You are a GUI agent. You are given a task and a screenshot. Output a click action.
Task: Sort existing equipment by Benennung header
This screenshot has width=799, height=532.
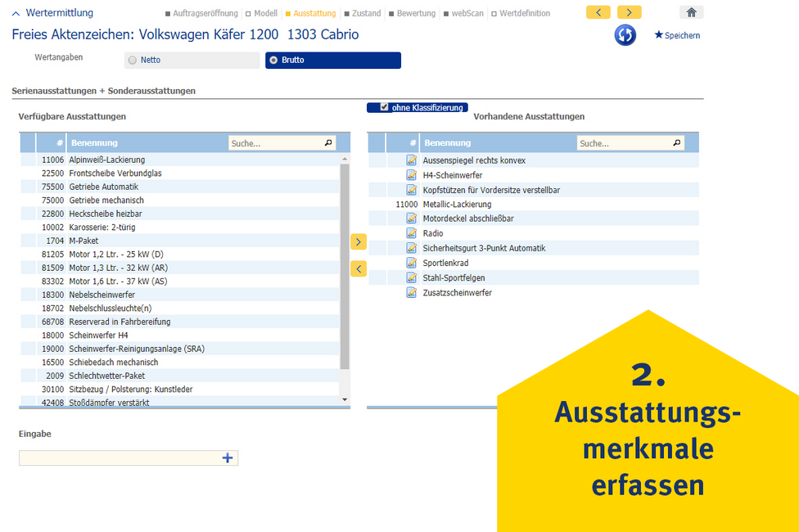[448, 143]
